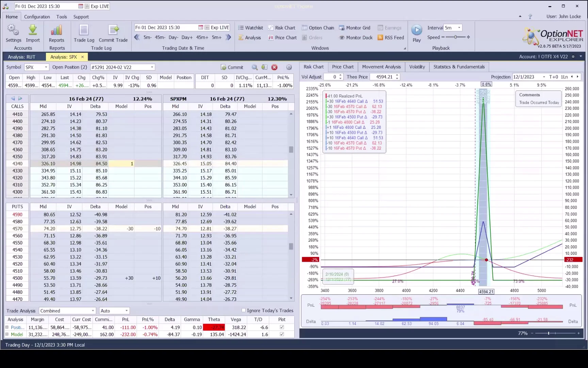Jump forward with the double right arrow
588x368 pixels.
tap(228, 37)
